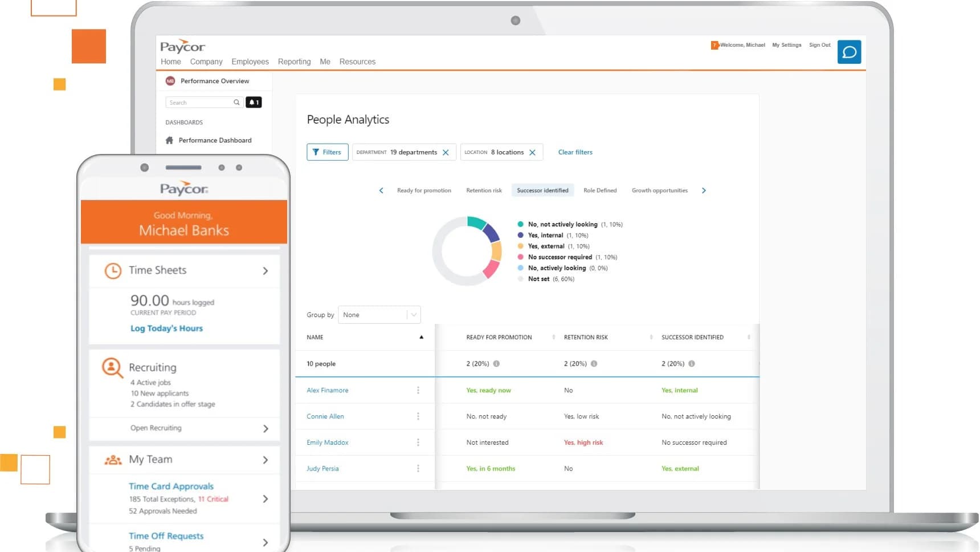Screen dimensions: 980x552
Task: Tap the My Team people icon
Action: pos(113,460)
